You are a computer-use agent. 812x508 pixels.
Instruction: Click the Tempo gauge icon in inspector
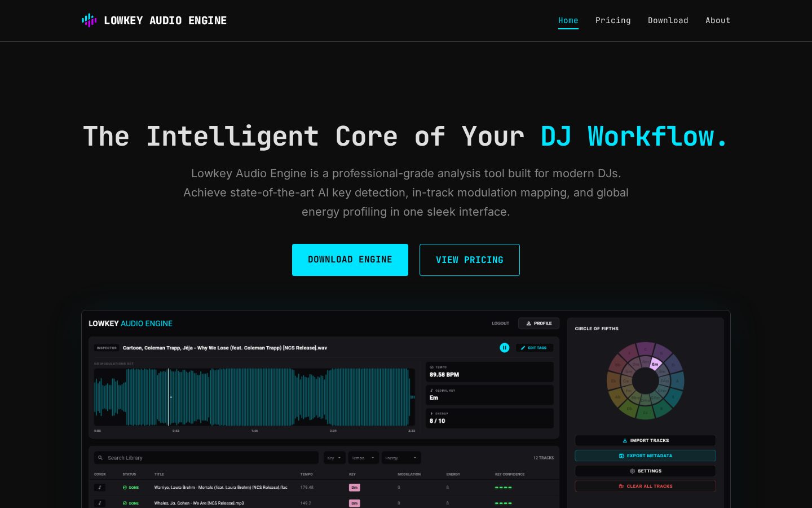[431, 367]
